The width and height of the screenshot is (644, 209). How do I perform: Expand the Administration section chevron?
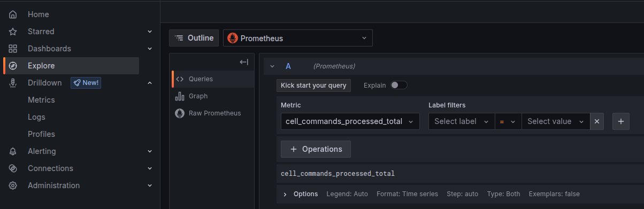click(x=150, y=185)
